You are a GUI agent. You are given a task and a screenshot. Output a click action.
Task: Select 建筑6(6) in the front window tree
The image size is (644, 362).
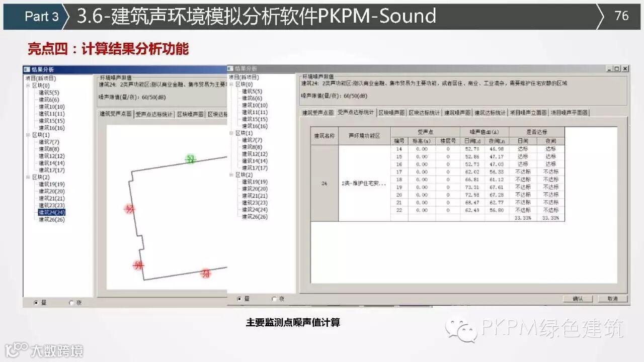click(x=252, y=99)
